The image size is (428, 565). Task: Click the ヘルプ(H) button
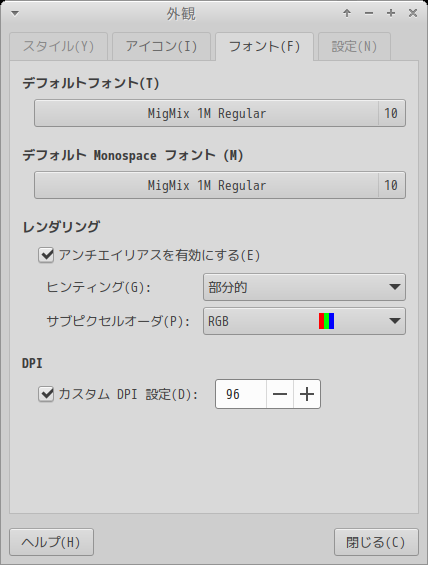click(52, 542)
